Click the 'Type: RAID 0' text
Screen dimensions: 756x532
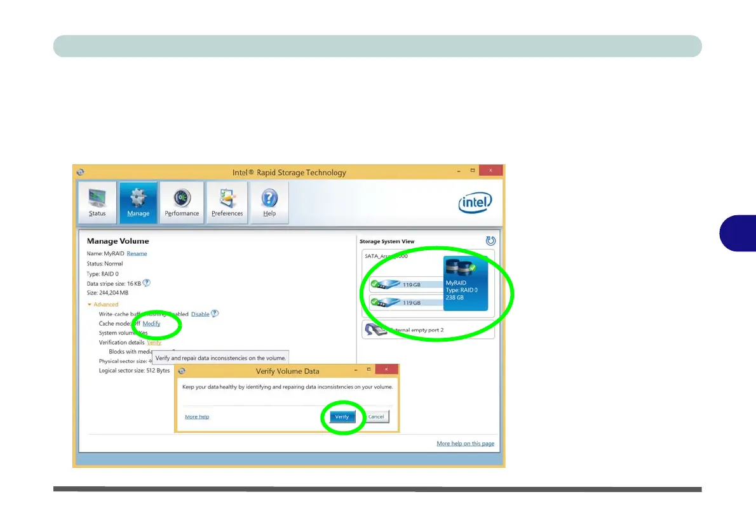(x=102, y=274)
